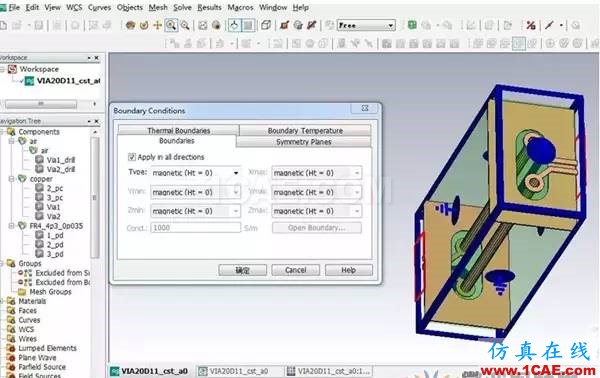
Task: Click the wireframe cube view icon
Action: [266, 25]
